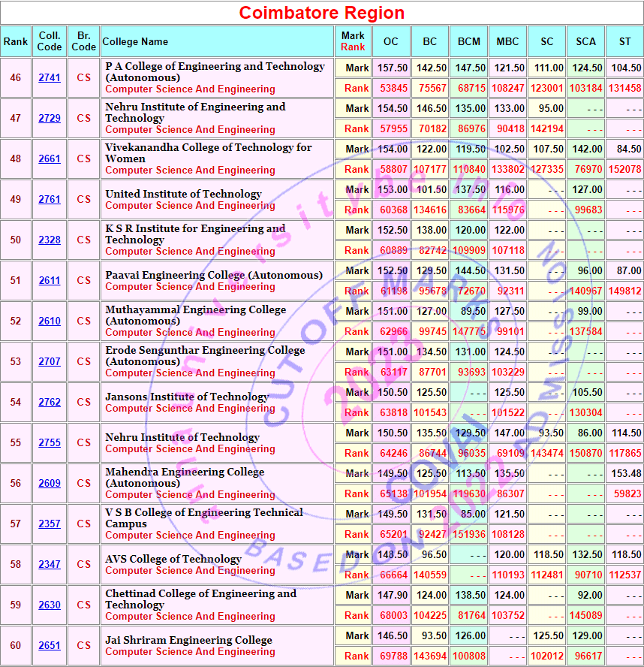The width and height of the screenshot is (644, 667).
Task: Click college code 2707 link
Action: click(50, 362)
